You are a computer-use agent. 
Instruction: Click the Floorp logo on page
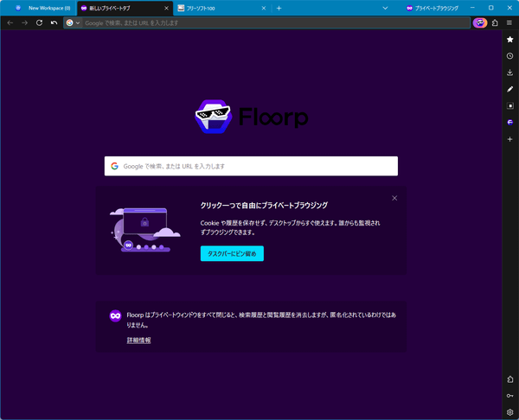click(x=252, y=117)
